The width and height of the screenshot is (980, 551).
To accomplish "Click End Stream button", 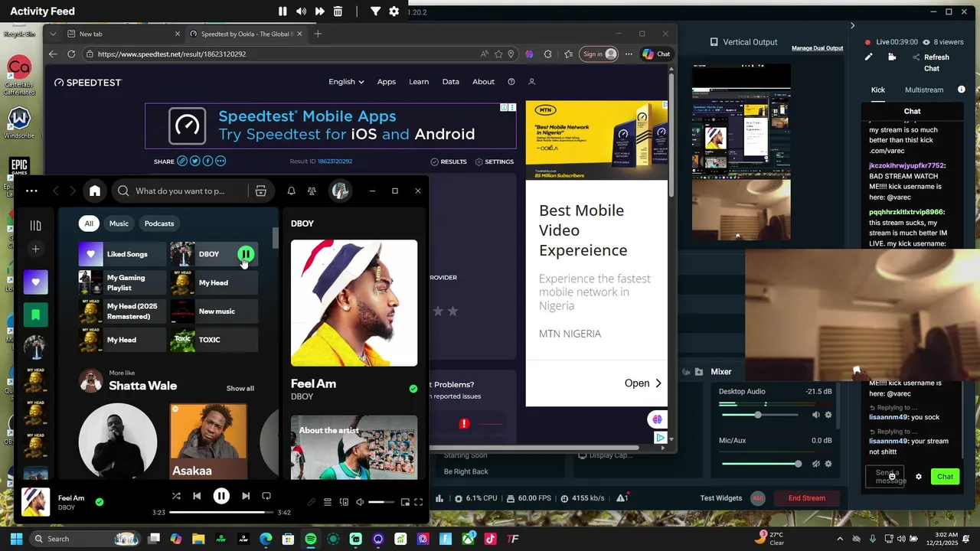I will (807, 498).
